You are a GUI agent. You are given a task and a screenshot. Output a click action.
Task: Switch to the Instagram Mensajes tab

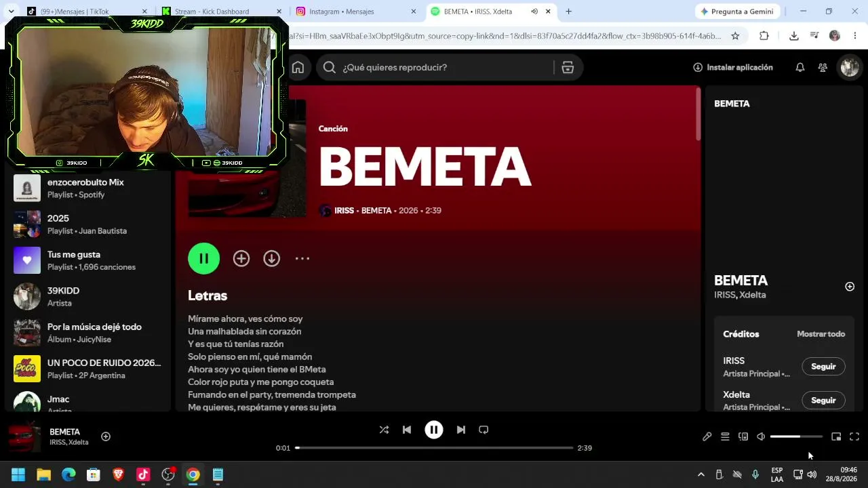[x=357, y=12]
